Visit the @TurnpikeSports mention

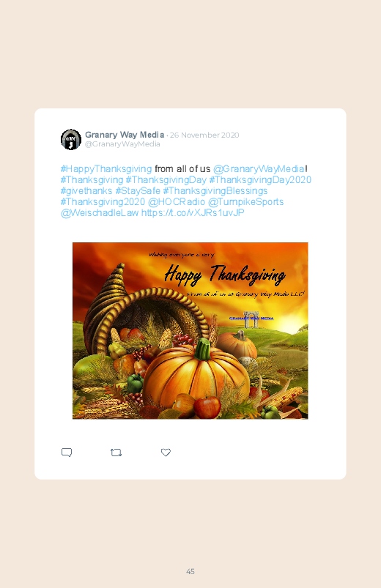[x=246, y=201]
